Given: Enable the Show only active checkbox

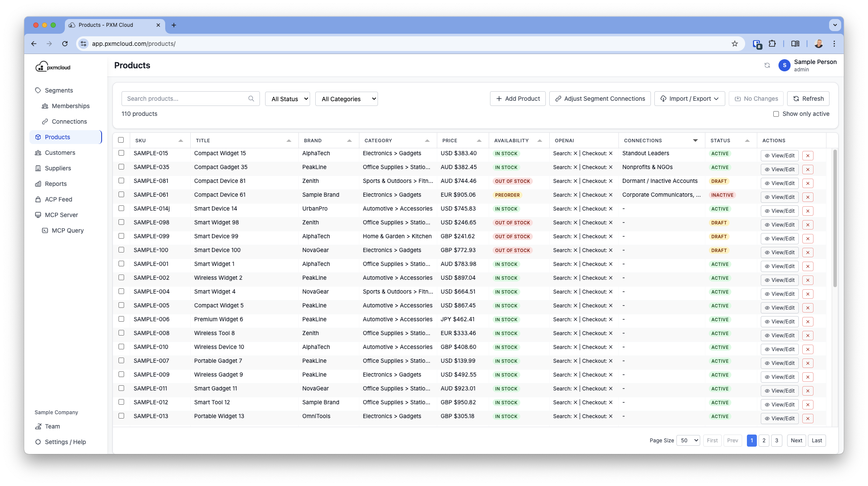Looking at the screenshot, I should click(x=777, y=113).
